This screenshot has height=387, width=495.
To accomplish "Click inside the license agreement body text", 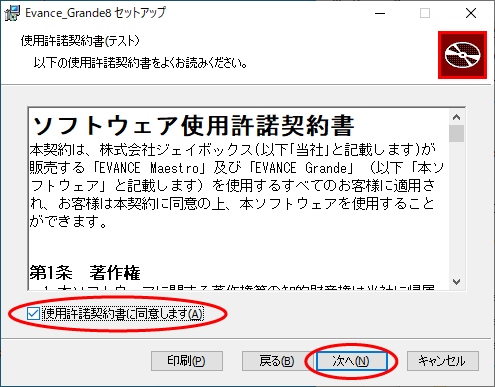I will coord(236,186).
